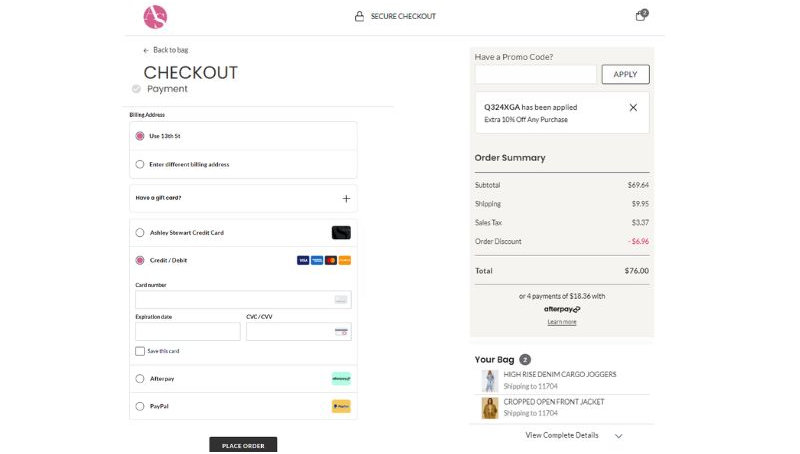This screenshot has height=454, width=800.
Task: Choose Enter different billing address option
Action: 140,164
